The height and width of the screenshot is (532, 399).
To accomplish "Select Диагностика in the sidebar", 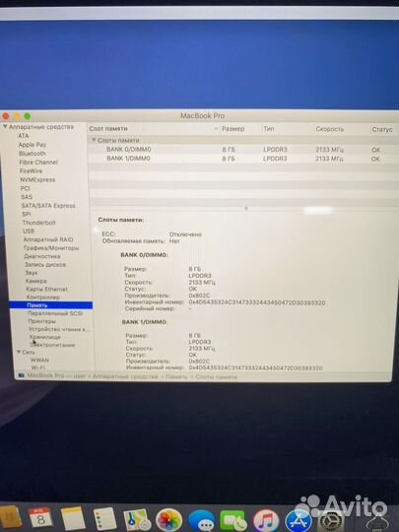I will pyautogui.click(x=42, y=256).
